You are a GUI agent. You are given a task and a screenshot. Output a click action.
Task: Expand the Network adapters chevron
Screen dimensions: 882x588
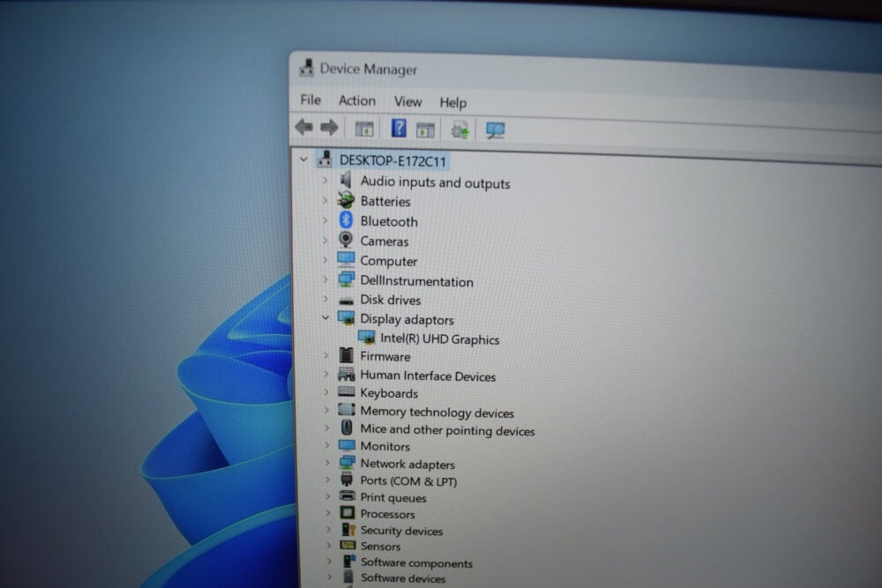click(327, 463)
